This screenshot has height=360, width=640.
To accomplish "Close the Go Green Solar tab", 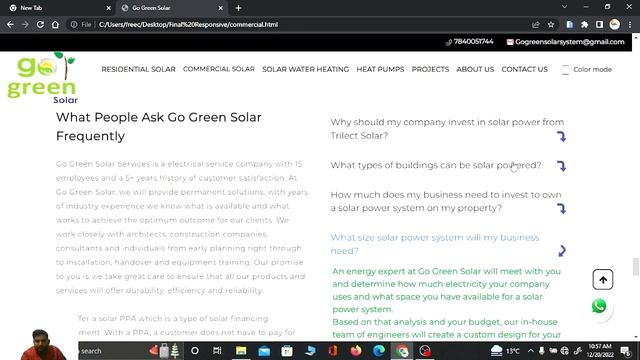I will coord(220,8).
